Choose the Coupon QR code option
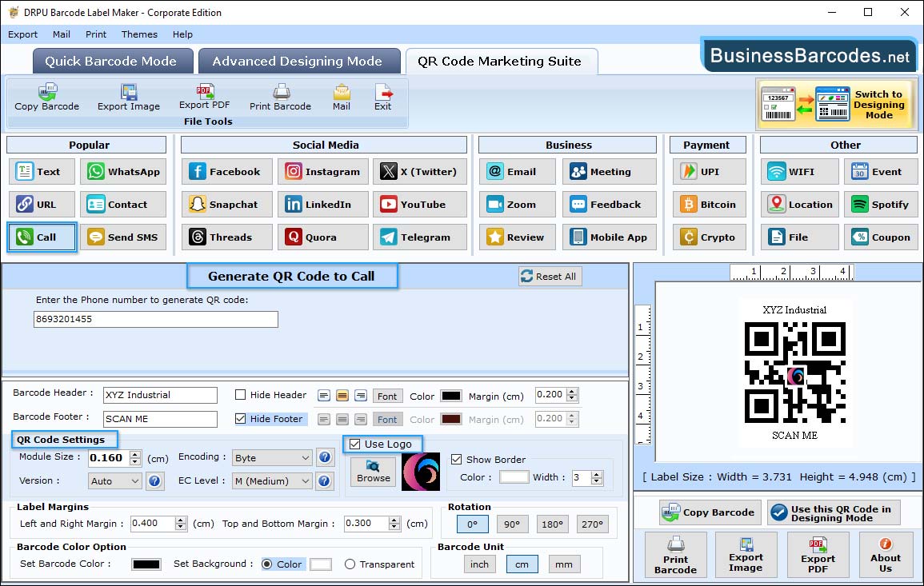The height and width of the screenshot is (586, 924). [x=881, y=237]
